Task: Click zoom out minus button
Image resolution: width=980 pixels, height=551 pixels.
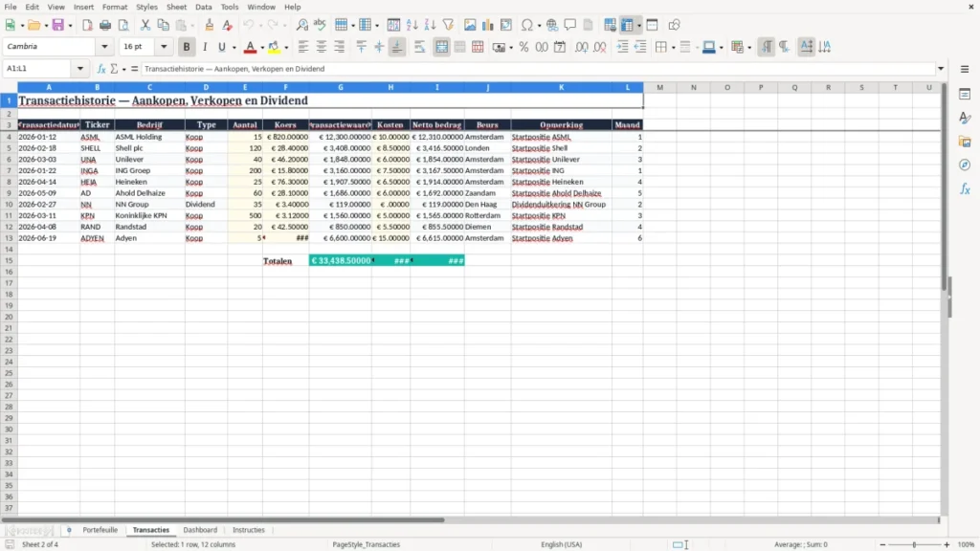Action: tap(882, 544)
